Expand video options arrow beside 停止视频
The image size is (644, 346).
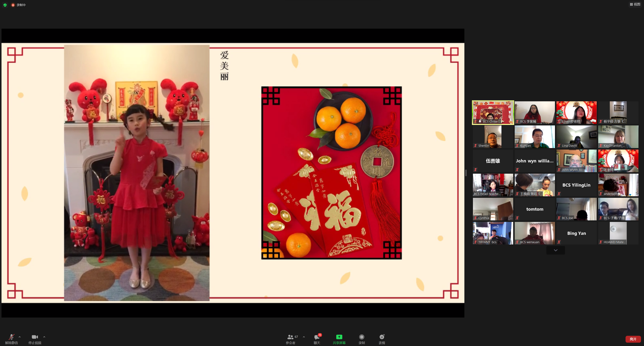(x=44, y=337)
